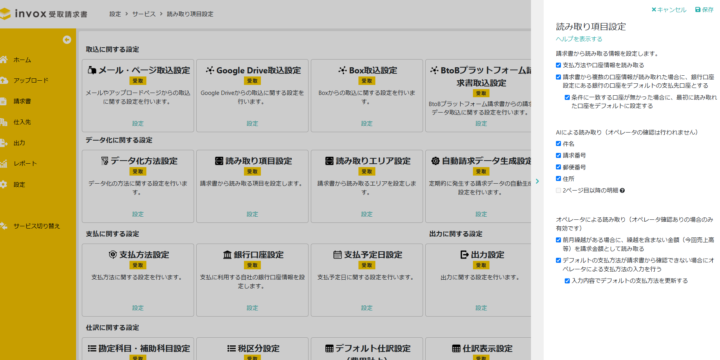720x360 pixels.
Task: Click the 取込に関する設定 section heading
Action: pyautogui.click(x=112, y=49)
